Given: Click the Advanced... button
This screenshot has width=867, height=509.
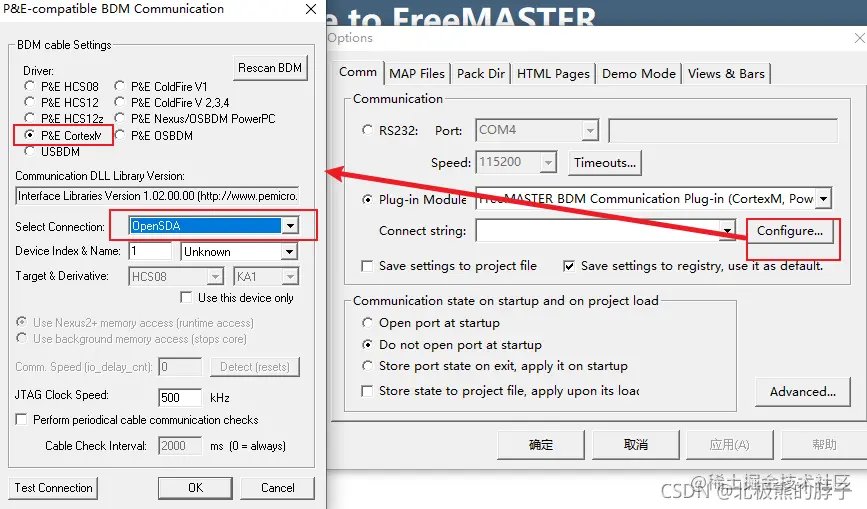Looking at the screenshot, I should pyautogui.click(x=803, y=392).
